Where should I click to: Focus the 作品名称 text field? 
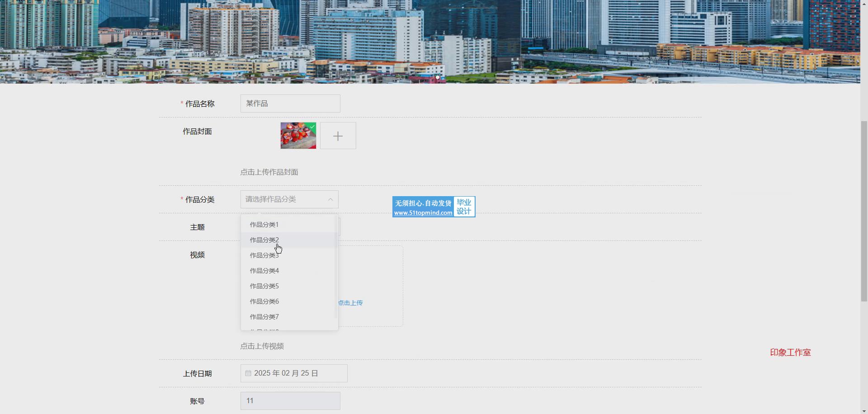pos(290,103)
